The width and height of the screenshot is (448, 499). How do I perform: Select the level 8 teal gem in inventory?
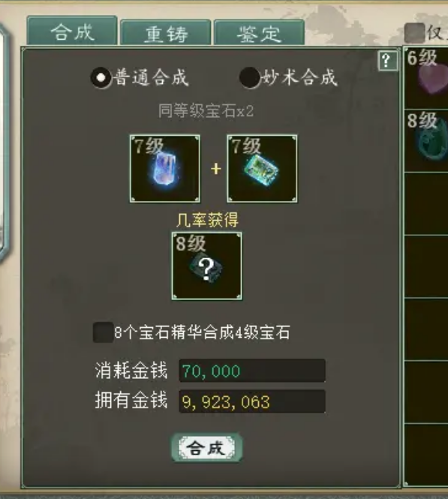[x=426, y=140]
